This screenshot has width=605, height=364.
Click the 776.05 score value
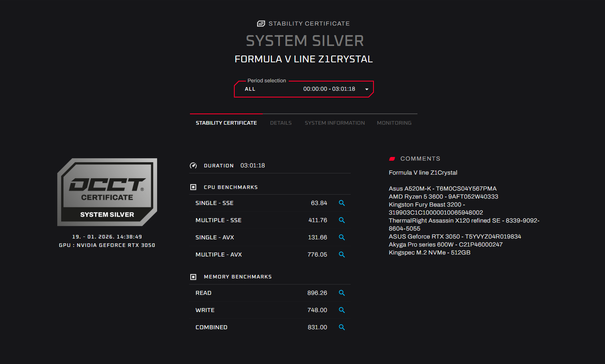(317, 255)
